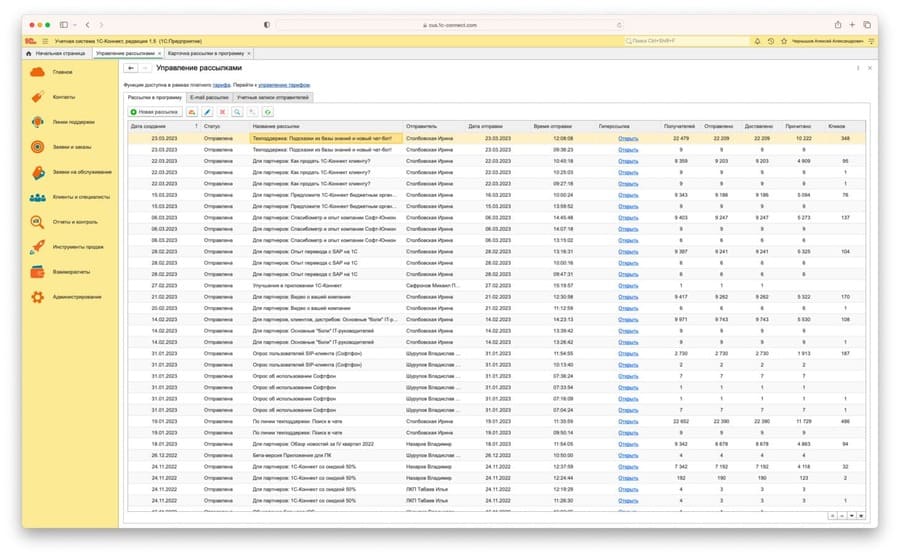The height and width of the screenshot is (557, 900).
Task: Click the red delete mark icon
Action: (x=222, y=112)
